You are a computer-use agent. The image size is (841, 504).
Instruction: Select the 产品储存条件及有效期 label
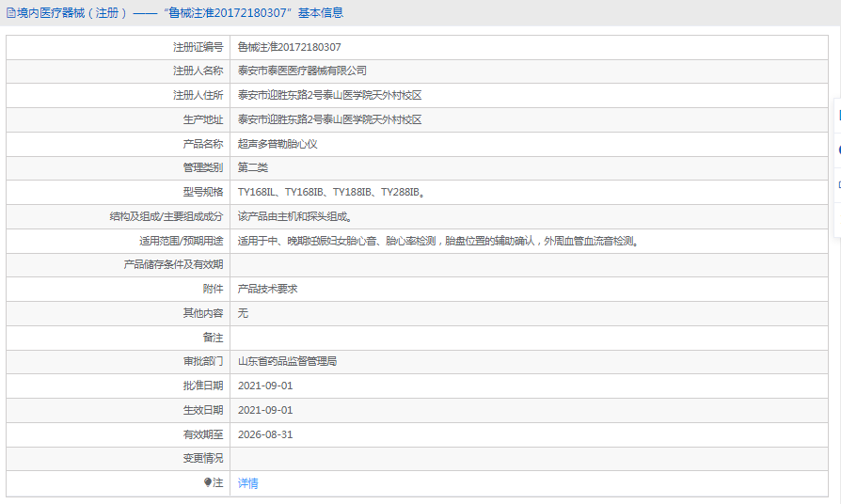(x=173, y=264)
